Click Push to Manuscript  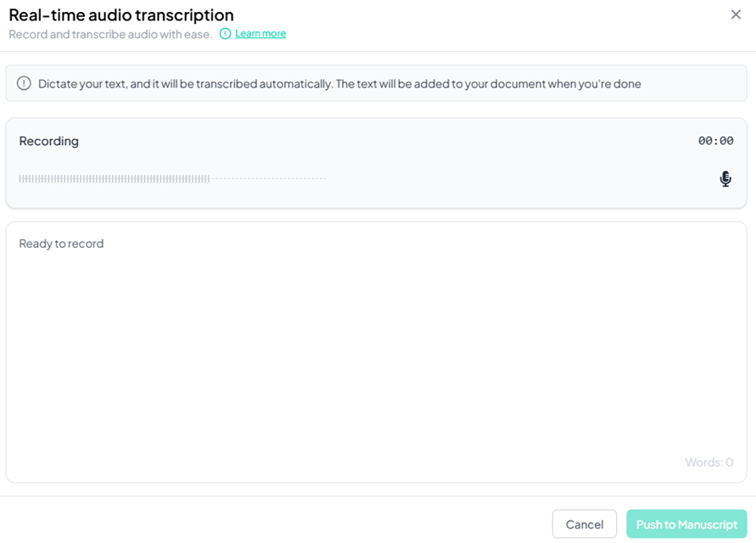686,524
